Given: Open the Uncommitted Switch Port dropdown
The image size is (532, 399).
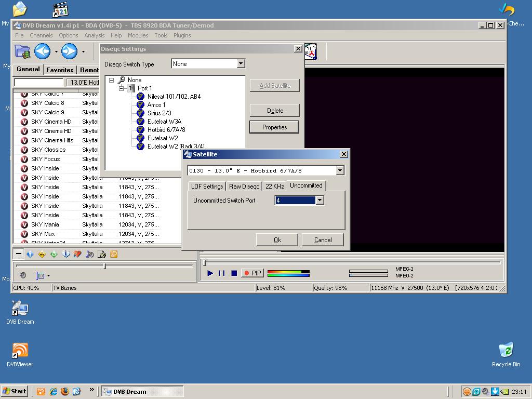Looking at the screenshot, I should point(320,200).
